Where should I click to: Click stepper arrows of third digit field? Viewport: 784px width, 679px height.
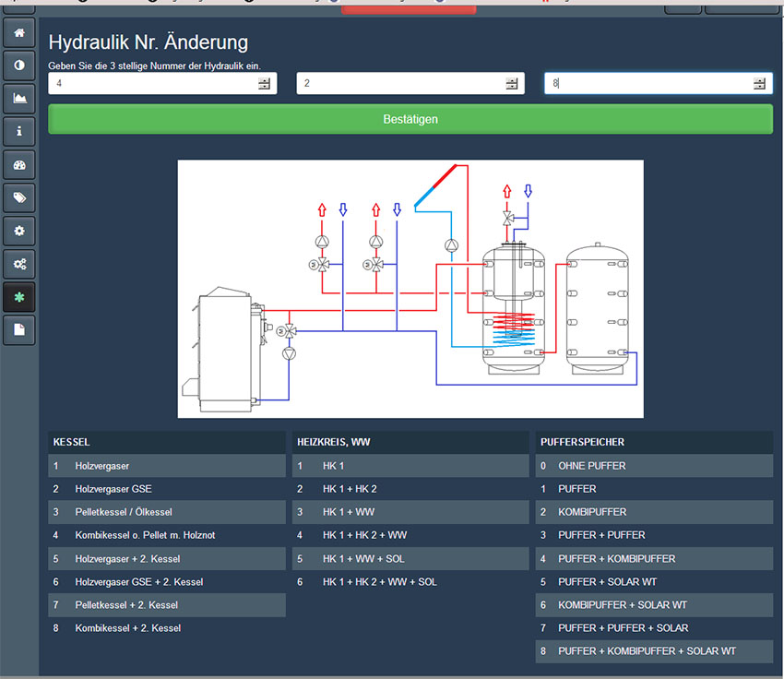(759, 84)
